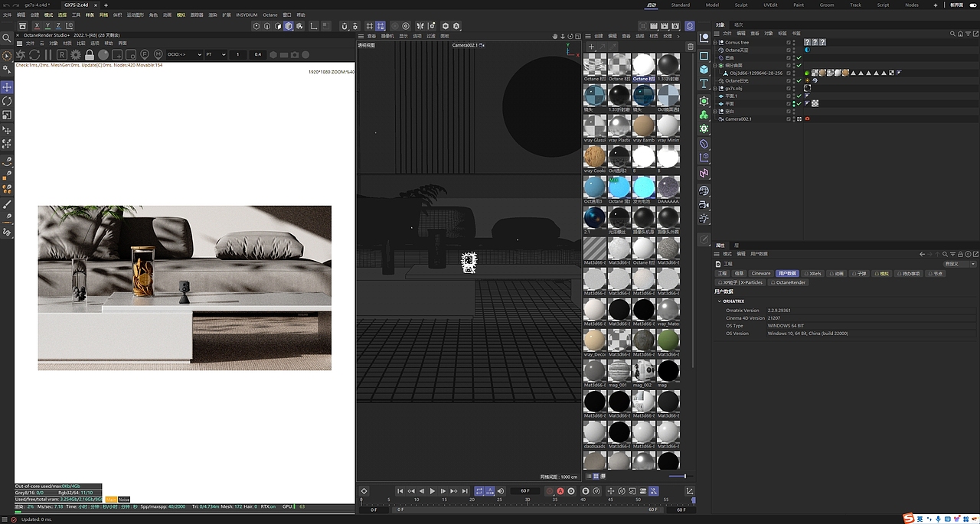The image size is (980, 524).
Task: Toggle timeline sound speaker icon
Action: 501,491
